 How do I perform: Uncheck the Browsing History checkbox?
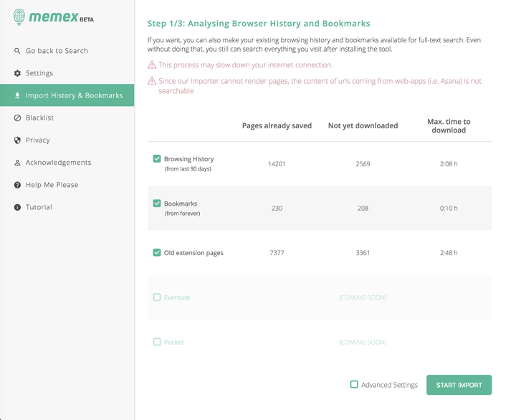[157, 158]
